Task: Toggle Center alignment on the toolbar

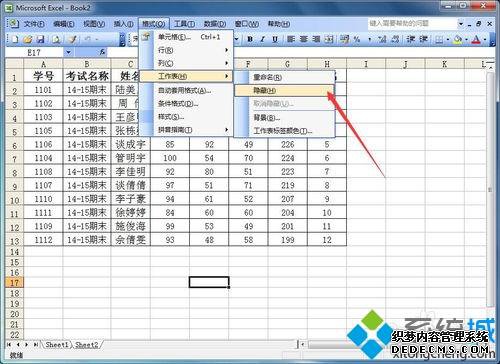Action: 304,39
